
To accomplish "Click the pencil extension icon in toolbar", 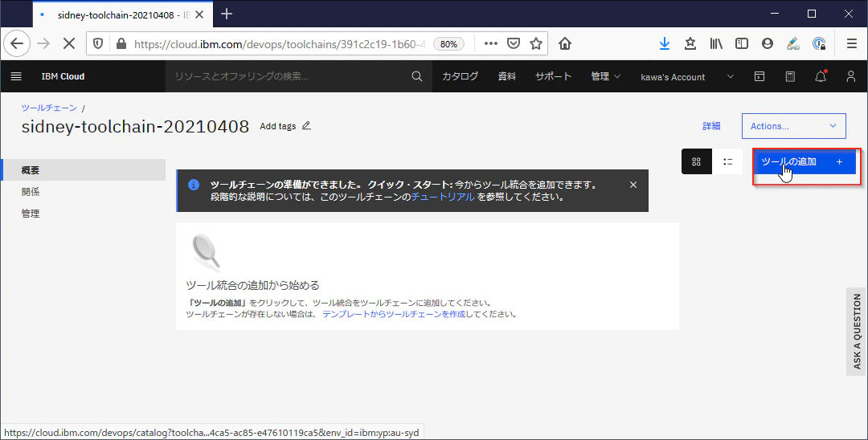I will click(792, 43).
